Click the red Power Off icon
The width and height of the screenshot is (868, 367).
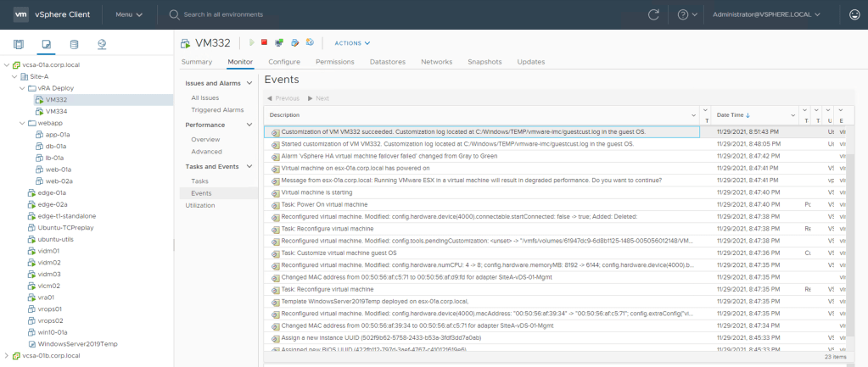point(265,42)
